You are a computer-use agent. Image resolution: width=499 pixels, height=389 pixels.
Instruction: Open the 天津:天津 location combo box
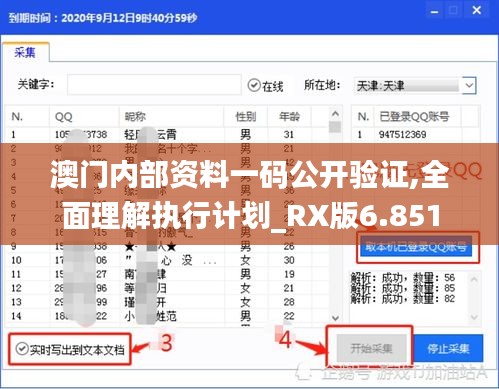(415, 85)
